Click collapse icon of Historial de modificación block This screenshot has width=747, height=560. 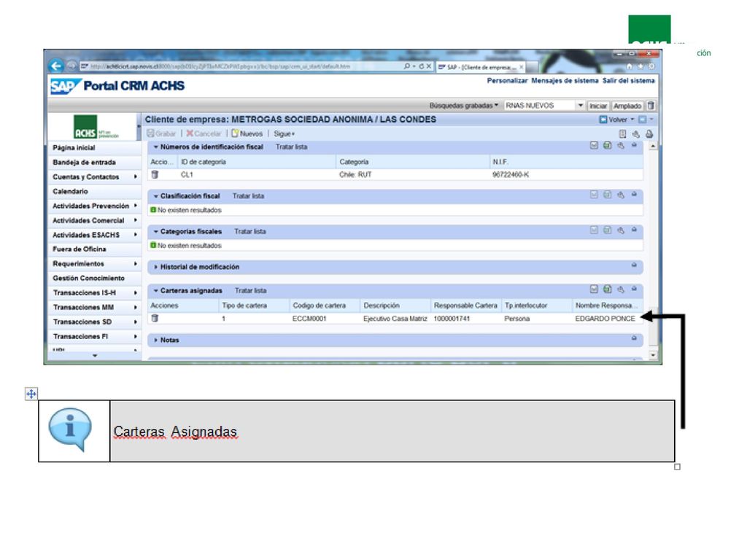point(634,265)
